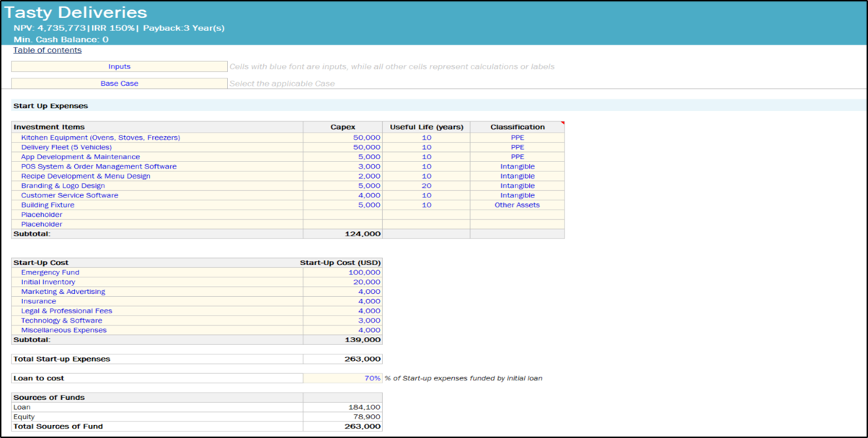Open Classification cell showing Other Assets
The width and height of the screenshot is (868, 438).
pos(517,205)
